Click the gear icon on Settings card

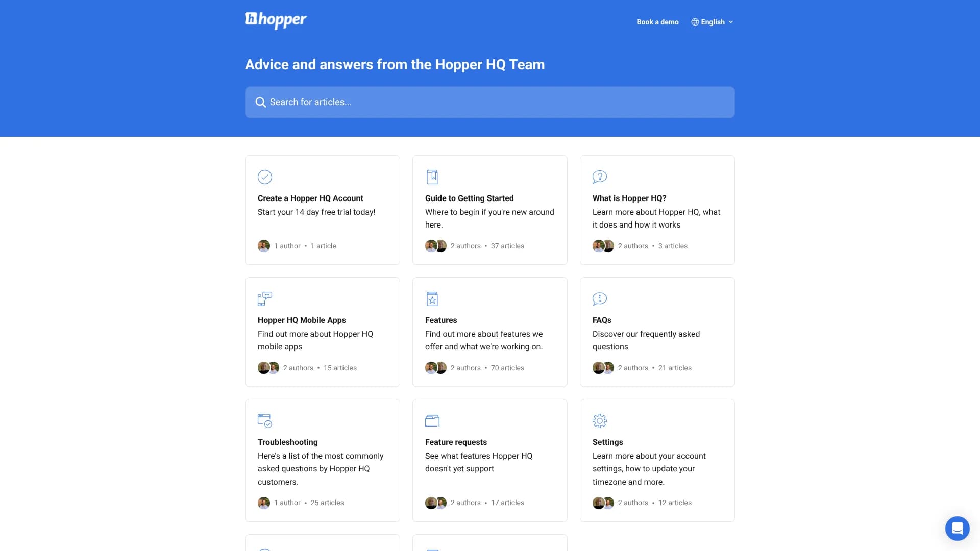600,420
